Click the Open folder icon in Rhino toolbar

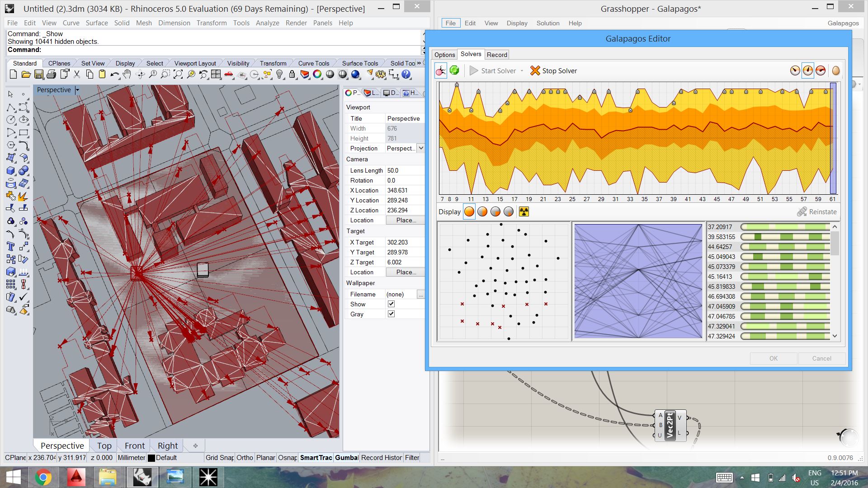26,75
